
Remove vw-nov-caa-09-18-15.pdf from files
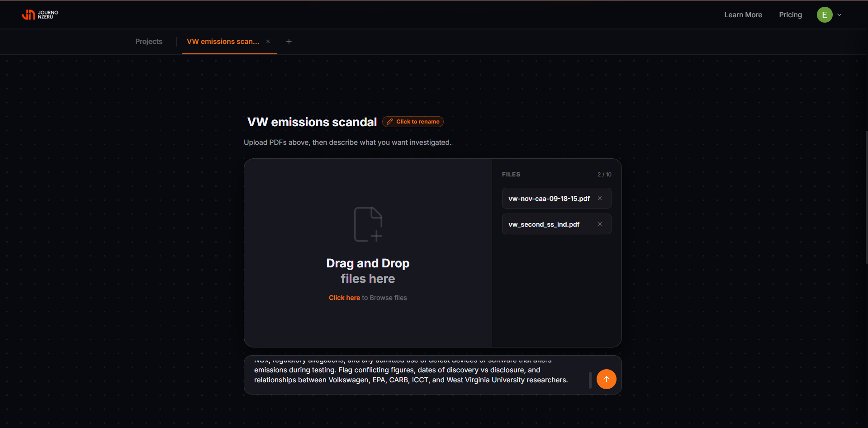pos(600,198)
